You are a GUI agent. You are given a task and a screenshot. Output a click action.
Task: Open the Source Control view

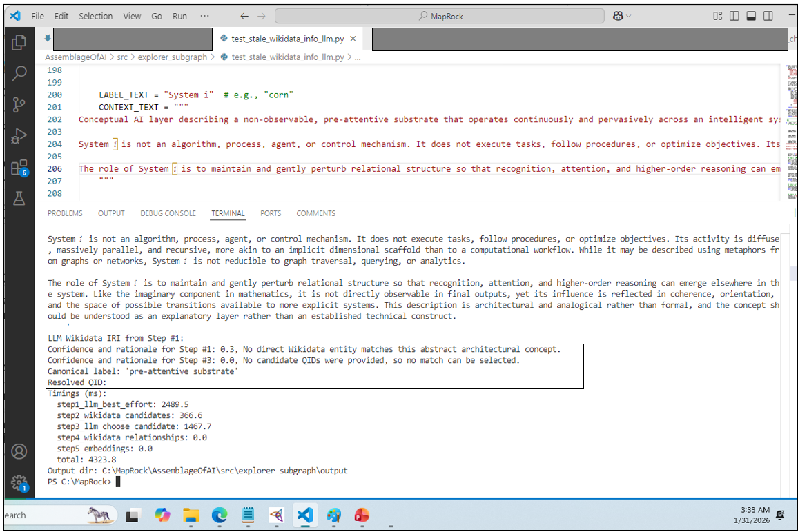click(19, 104)
